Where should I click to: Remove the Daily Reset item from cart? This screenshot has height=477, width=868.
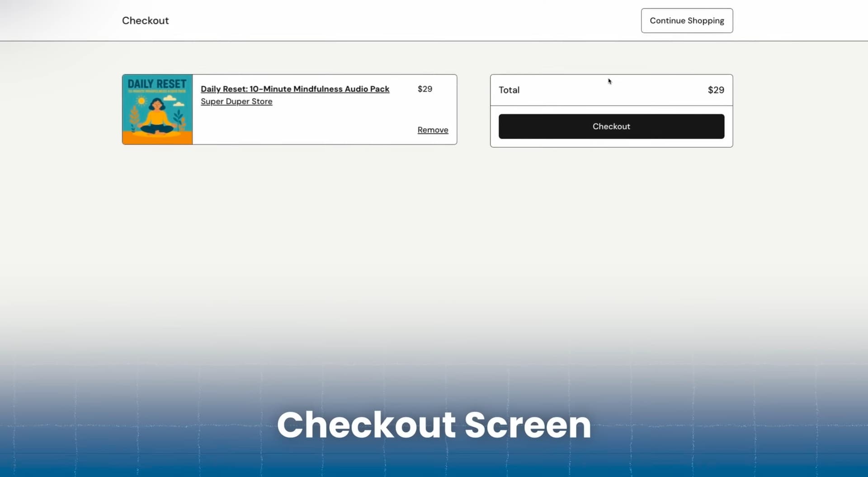click(x=432, y=130)
